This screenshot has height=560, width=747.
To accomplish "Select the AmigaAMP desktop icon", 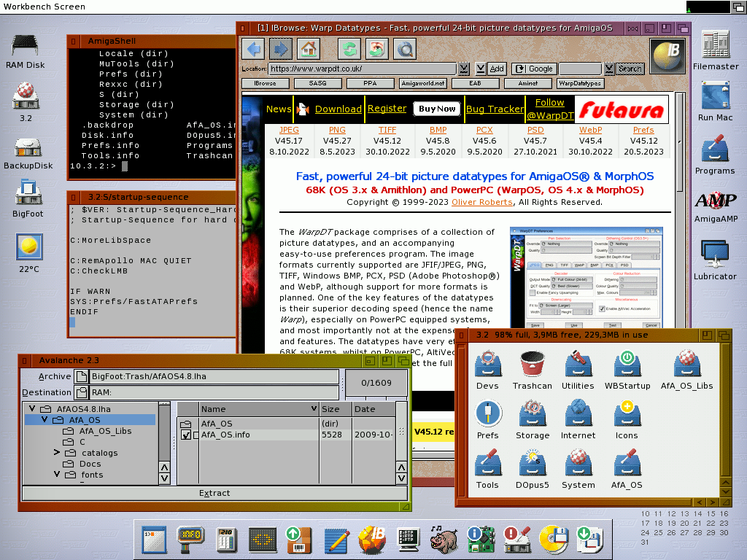I will (x=716, y=208).
